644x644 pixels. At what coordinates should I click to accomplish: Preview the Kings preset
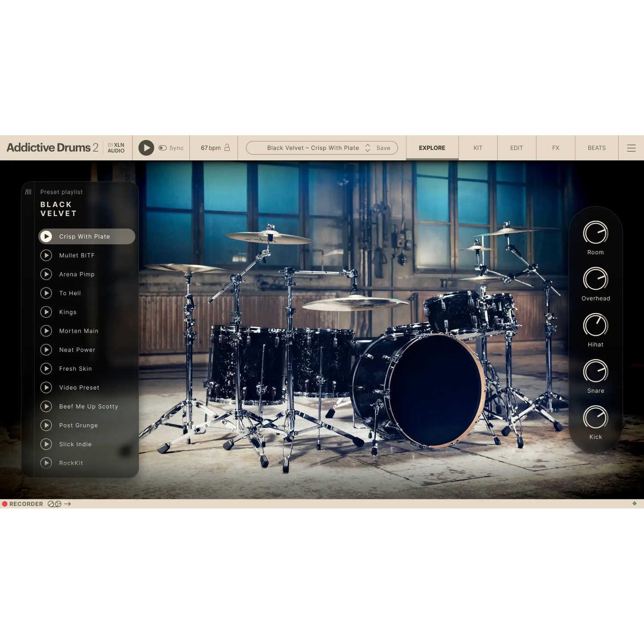click(x=46, y=312)
